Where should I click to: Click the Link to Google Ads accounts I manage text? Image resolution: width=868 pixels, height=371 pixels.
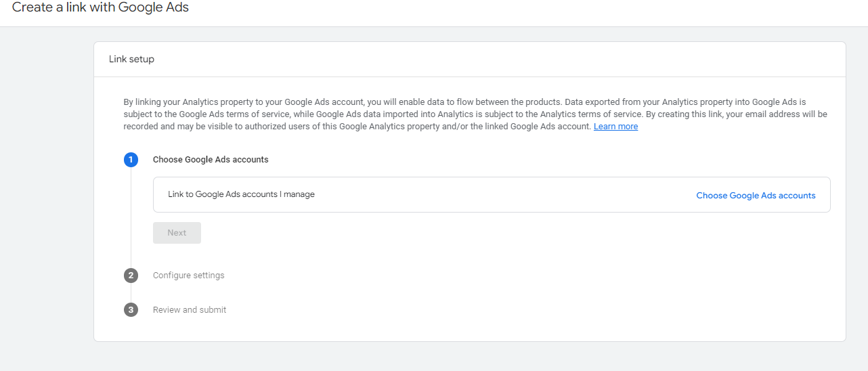[241, 194]
